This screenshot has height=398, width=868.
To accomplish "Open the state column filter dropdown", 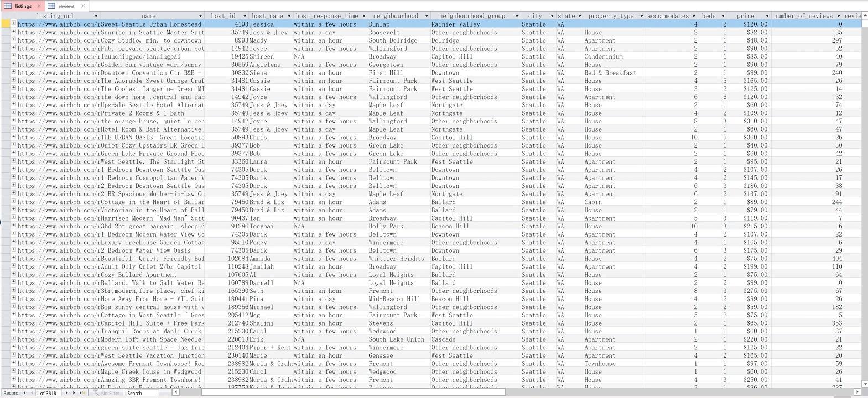I will click(x=580, y=16).
